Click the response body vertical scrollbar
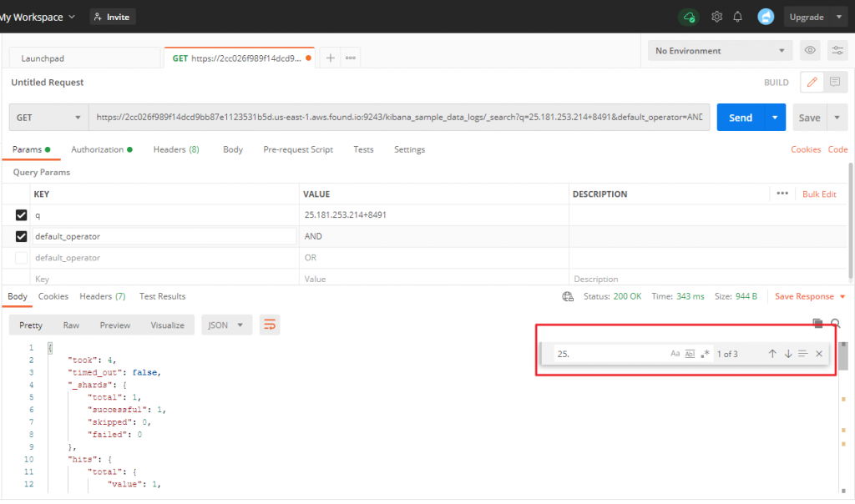Image resolution: width=855 pixels, height=504 pixels. (x=843, y=356)
